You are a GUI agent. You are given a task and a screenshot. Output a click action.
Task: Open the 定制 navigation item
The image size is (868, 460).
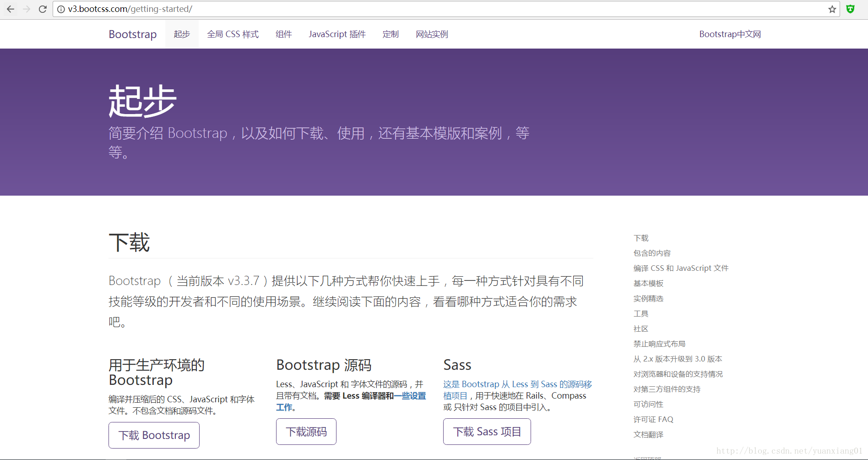point(391,34)
